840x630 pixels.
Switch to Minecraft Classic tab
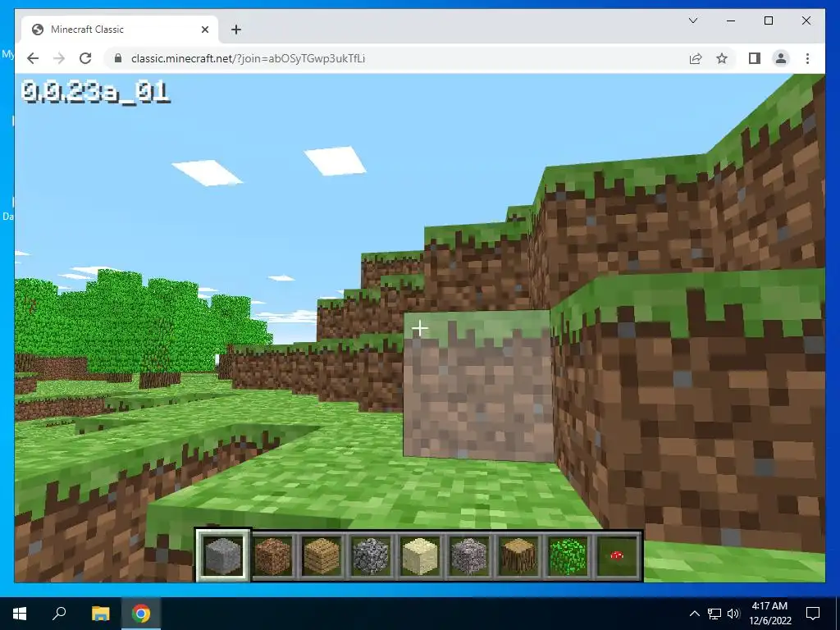120,30
